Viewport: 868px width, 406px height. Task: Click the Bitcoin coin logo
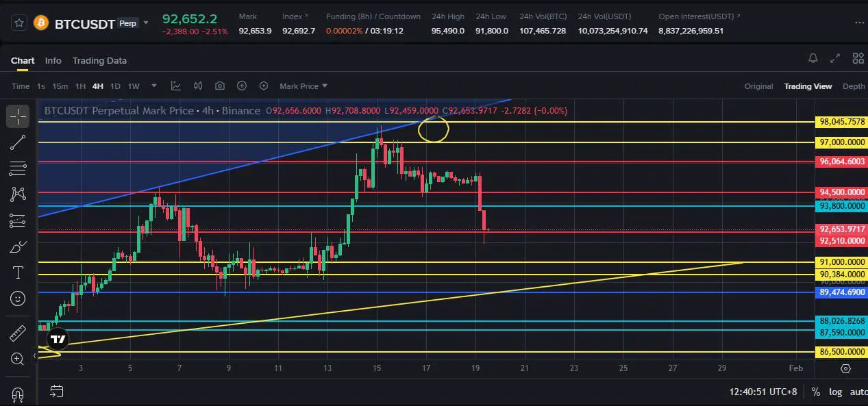point(41,23)
